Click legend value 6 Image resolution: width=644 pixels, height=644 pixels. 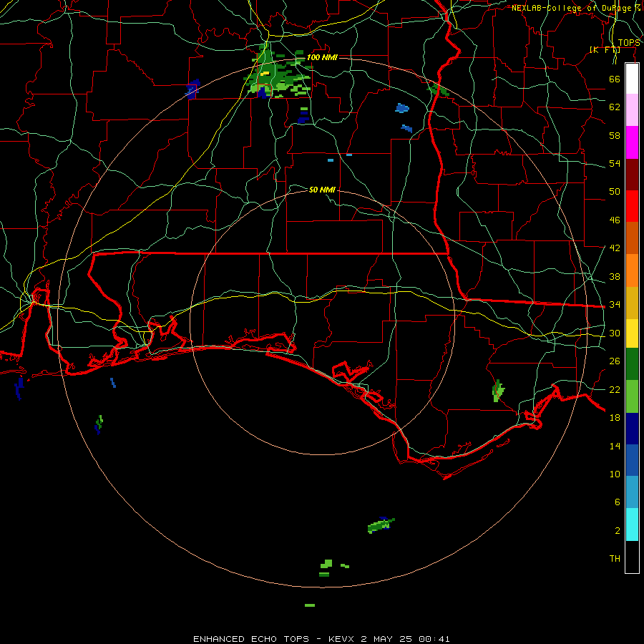(x=617, y=502)
